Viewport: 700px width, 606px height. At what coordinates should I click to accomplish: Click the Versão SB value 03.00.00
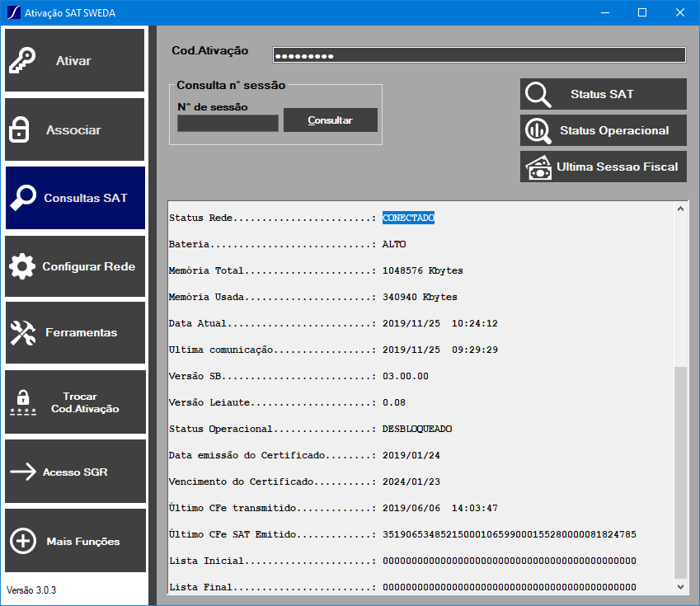click(406, 376)
